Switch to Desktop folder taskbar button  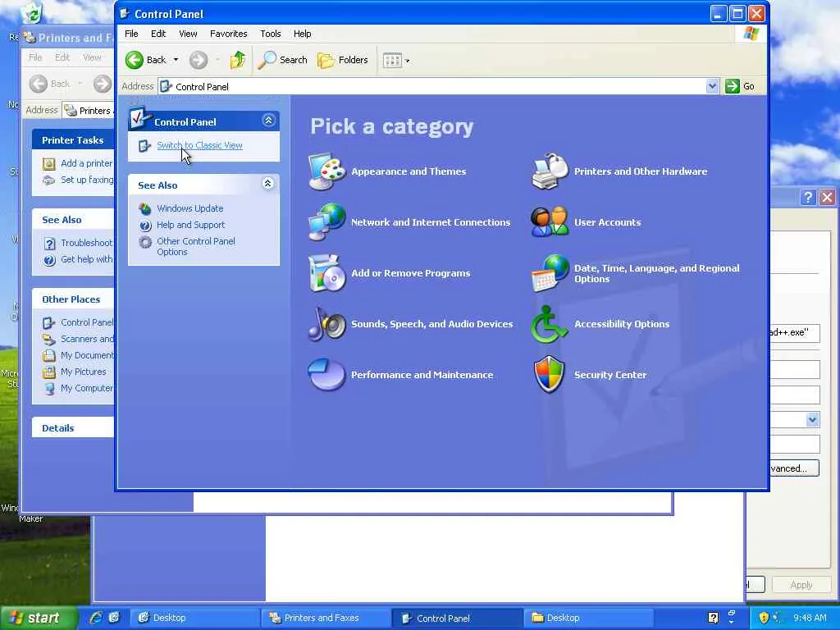(x=588, y=618)
